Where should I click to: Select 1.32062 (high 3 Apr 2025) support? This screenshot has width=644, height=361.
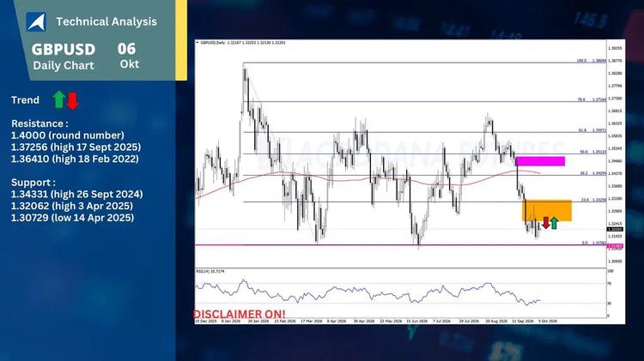[72, 206]
